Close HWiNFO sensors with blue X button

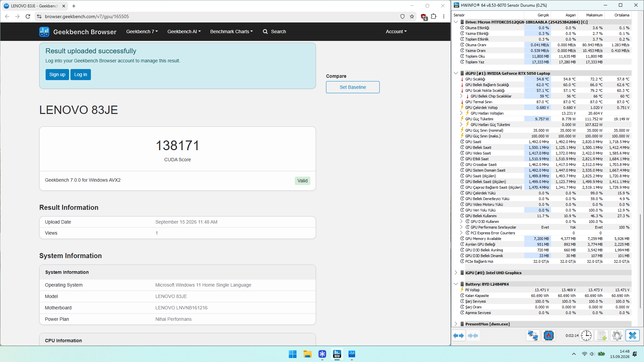coord(633,336)
